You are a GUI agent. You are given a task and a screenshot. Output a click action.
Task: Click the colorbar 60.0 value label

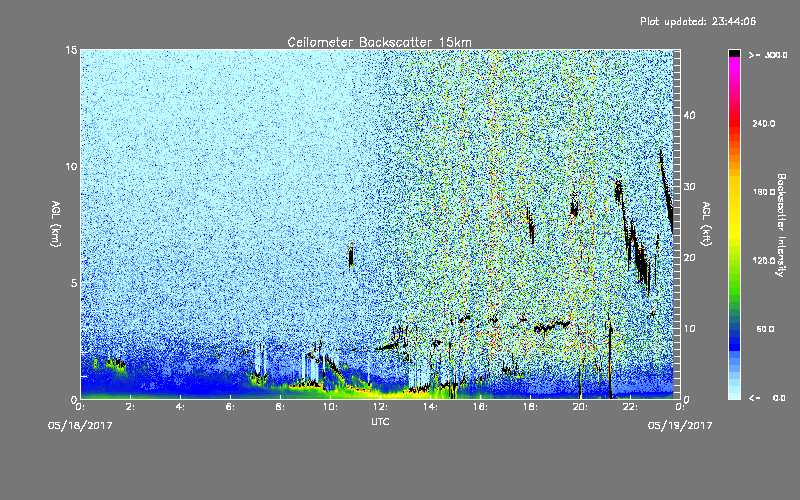coord(765,329)
